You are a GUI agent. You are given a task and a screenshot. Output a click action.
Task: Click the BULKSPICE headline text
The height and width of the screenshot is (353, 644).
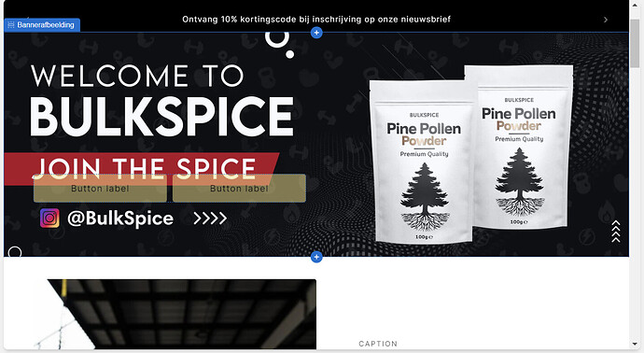(x=161, y=117)
